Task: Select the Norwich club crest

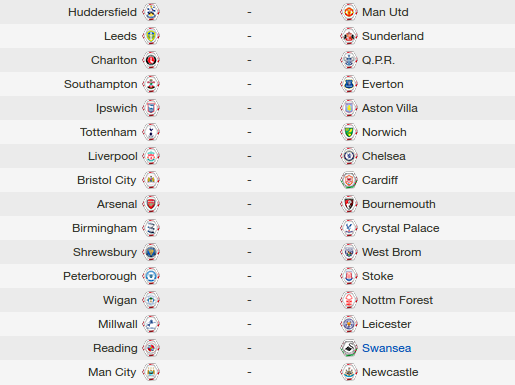Action: [x=349, y=132]
